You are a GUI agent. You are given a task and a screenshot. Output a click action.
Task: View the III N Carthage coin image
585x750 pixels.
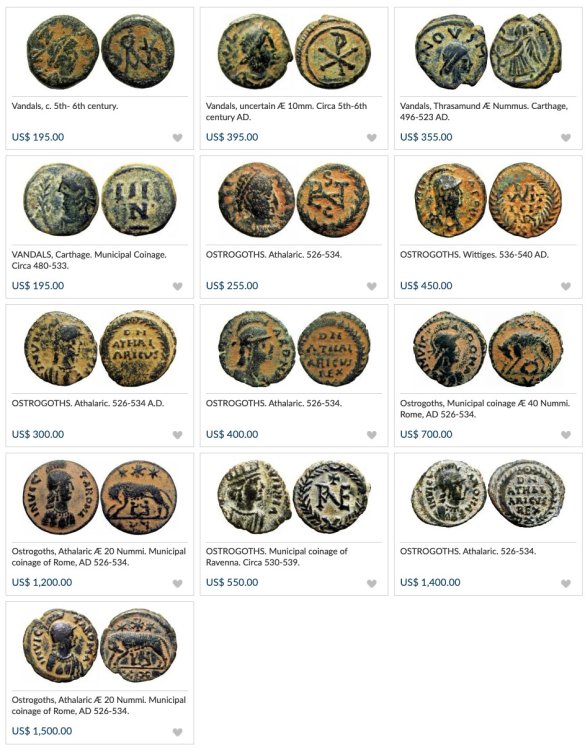99,200
